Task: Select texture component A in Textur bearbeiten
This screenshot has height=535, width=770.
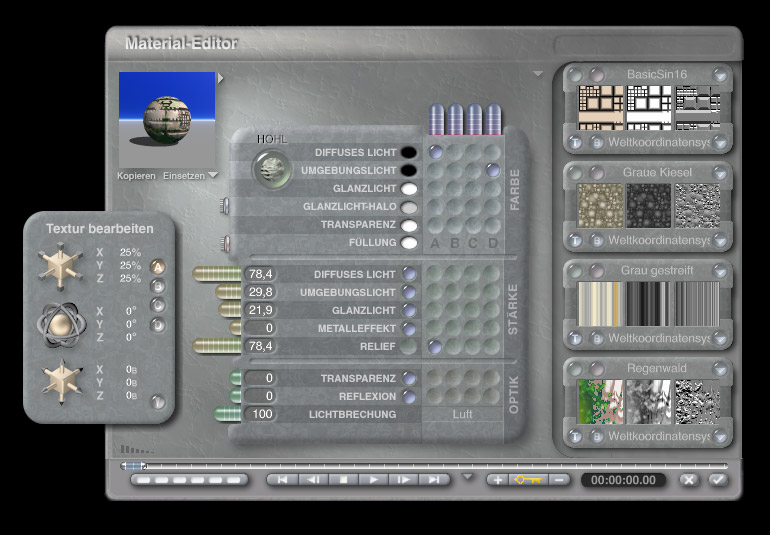Action: click(157, 267)
